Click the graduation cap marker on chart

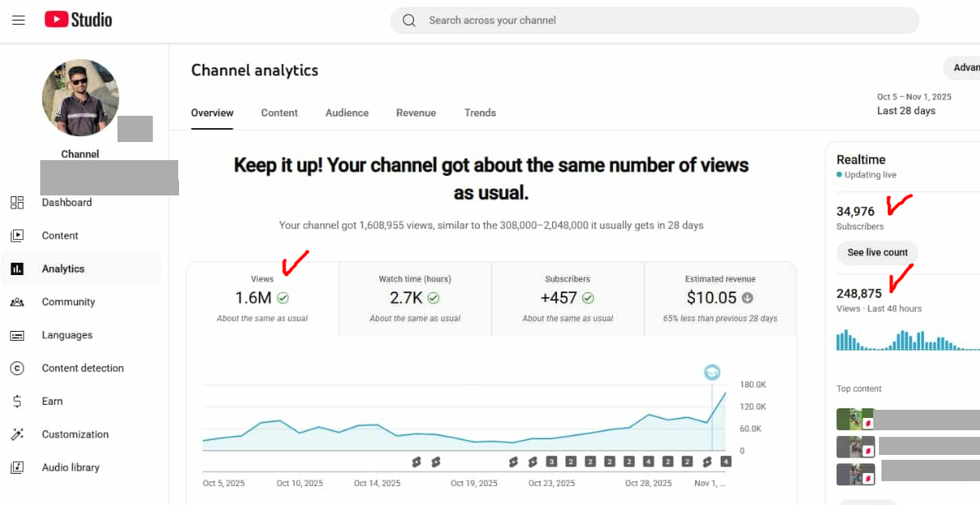coord(711,373)
